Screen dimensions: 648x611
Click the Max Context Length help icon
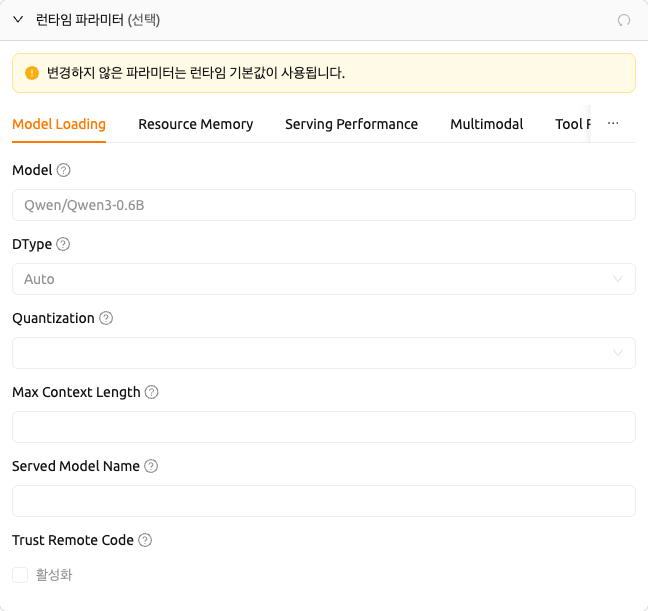tap(152, 392)
